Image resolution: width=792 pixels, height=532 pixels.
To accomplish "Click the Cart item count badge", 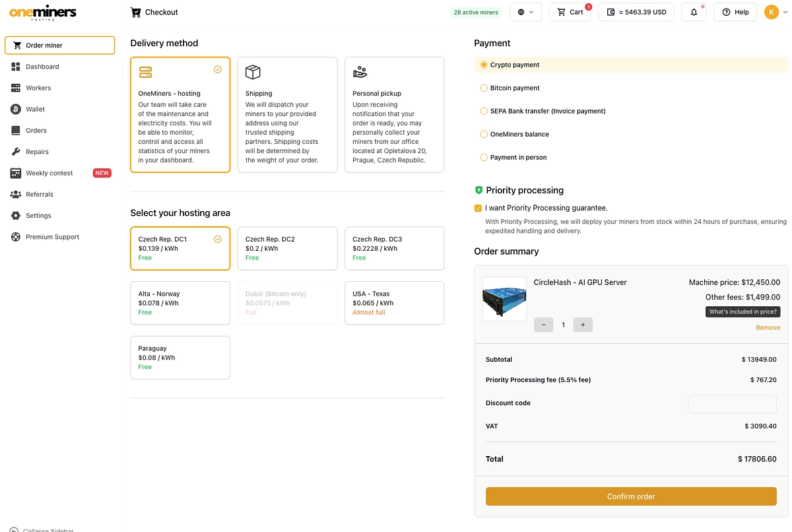I will [x=588, y=7].
